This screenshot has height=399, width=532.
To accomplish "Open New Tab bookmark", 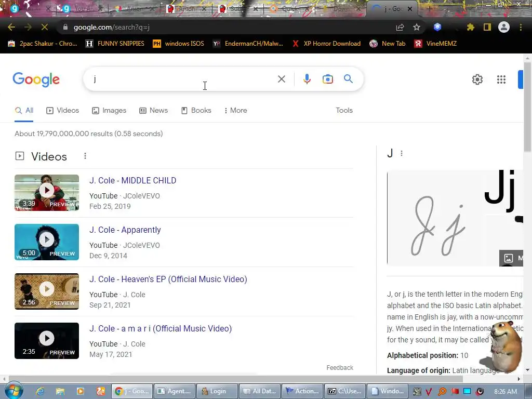I will 388,44.
